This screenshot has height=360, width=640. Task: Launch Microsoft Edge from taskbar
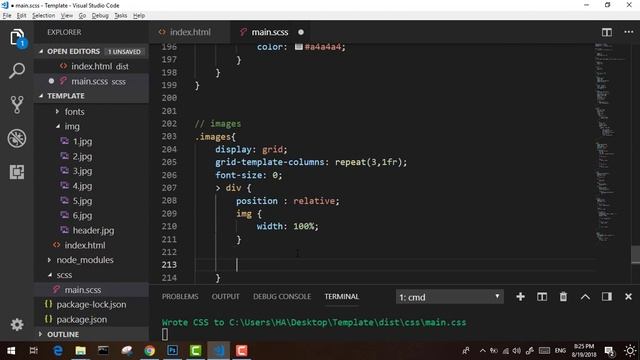pos(58,351)
